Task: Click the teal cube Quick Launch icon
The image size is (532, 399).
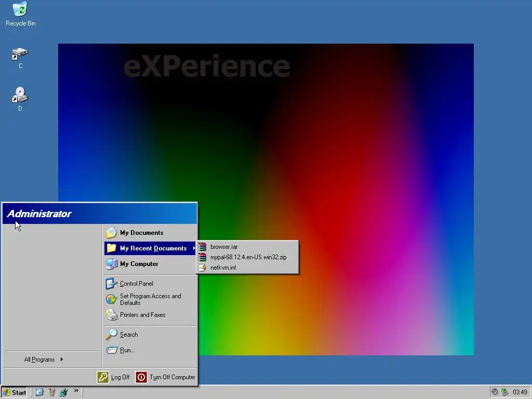Action: pos(63,392)
